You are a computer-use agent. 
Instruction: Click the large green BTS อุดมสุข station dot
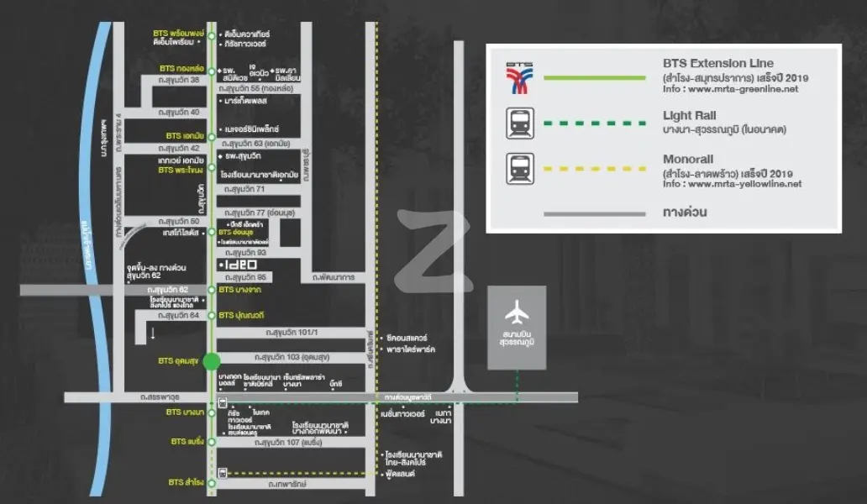[211, 361]
